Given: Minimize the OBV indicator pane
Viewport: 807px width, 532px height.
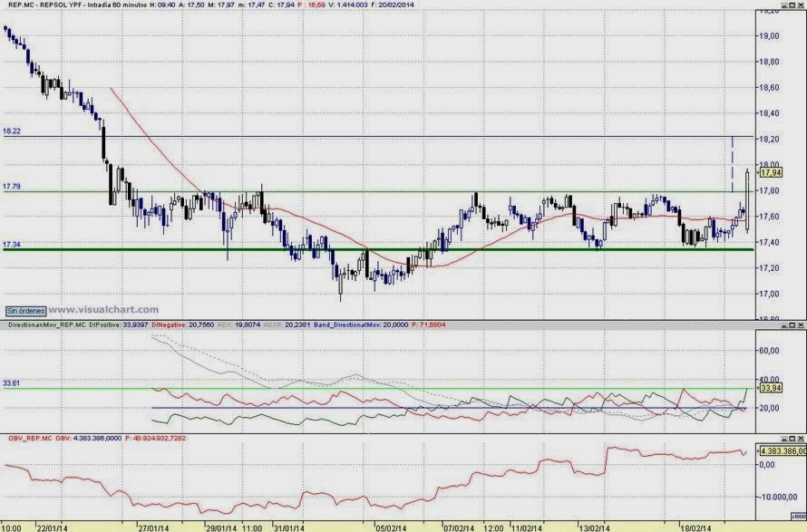Looking at the screenshot, I should (784, 439).
